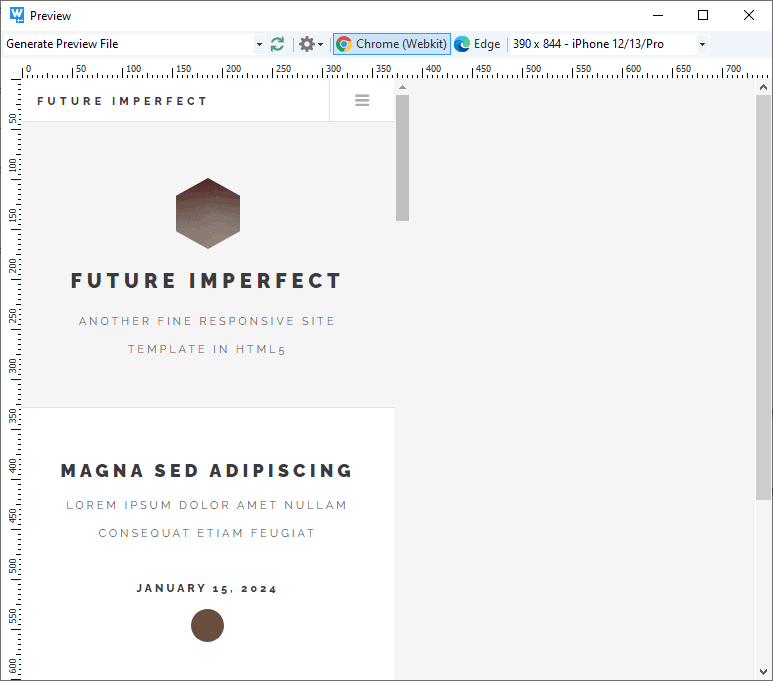Image resolution: width=773 pixels, height=681 pixels.
Task: Click the Future Imperfect header link
Action: (122, 101)
